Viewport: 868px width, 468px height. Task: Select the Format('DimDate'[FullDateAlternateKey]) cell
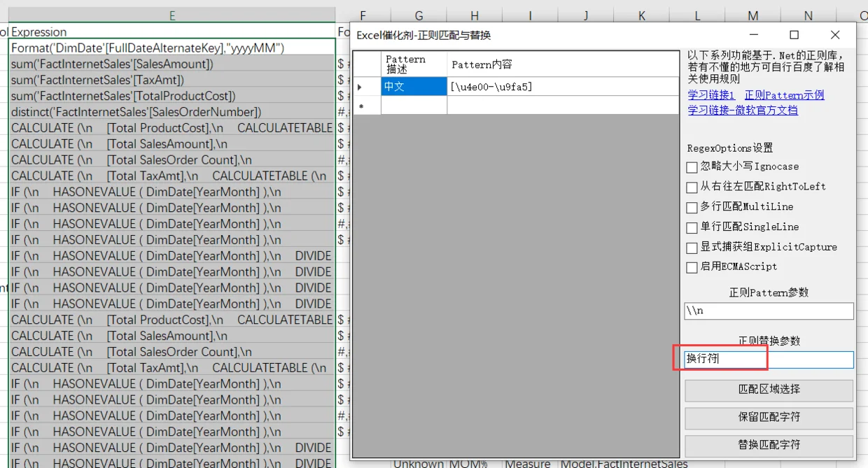(x=172, y=48)
